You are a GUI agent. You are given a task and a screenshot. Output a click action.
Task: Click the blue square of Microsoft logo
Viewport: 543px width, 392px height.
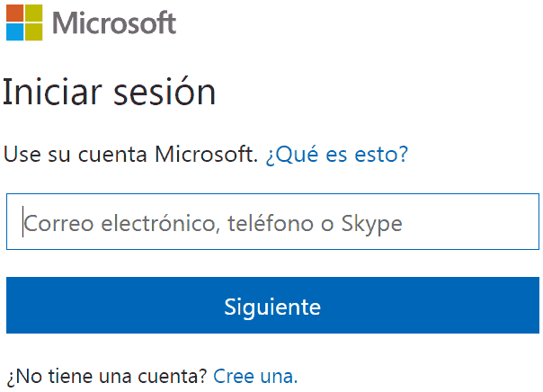coord(15,31)
